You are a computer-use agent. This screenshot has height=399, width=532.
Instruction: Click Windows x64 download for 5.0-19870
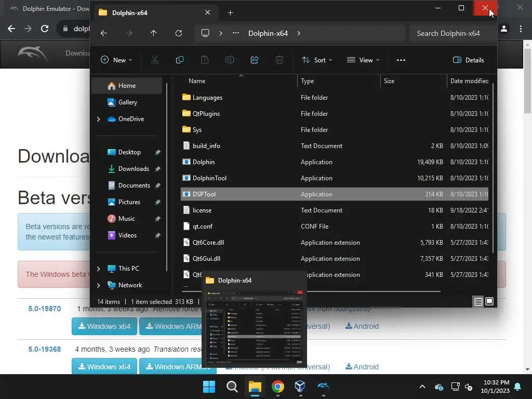(104, 326)
